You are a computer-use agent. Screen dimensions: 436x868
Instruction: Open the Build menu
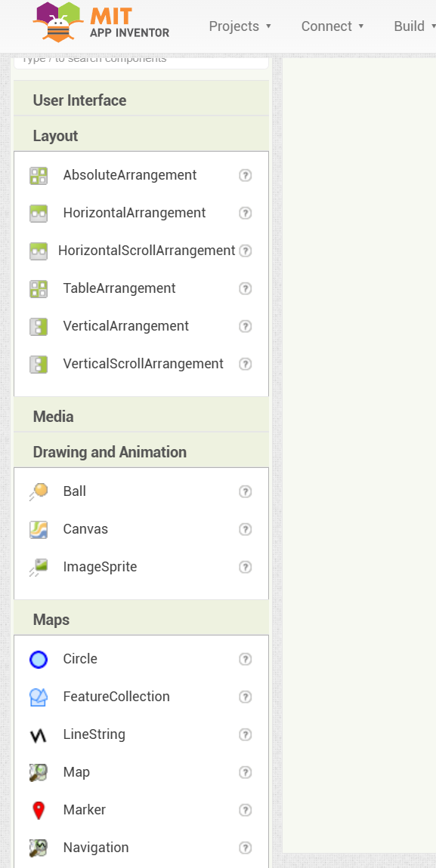pos(414,26)
